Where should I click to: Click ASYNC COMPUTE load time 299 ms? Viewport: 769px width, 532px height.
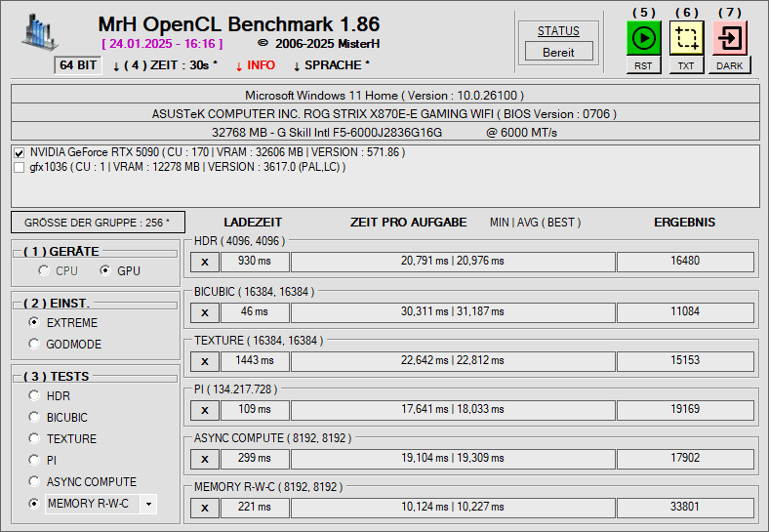pos(255,459)
